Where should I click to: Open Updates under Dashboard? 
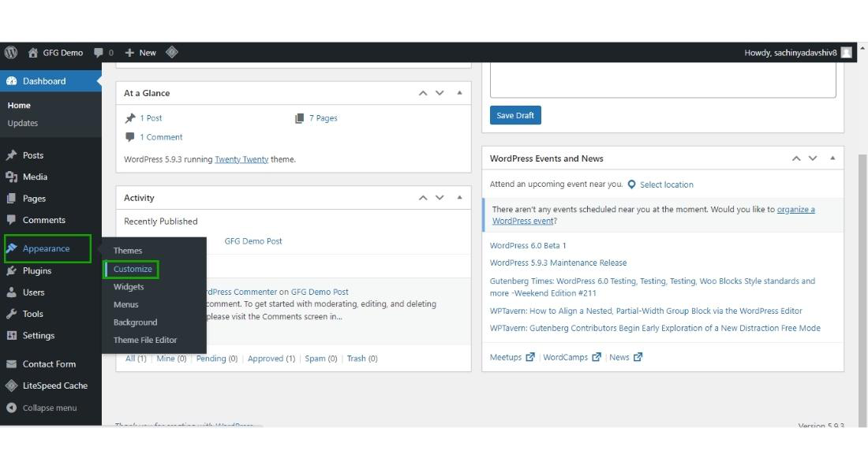tap(23, 123)
